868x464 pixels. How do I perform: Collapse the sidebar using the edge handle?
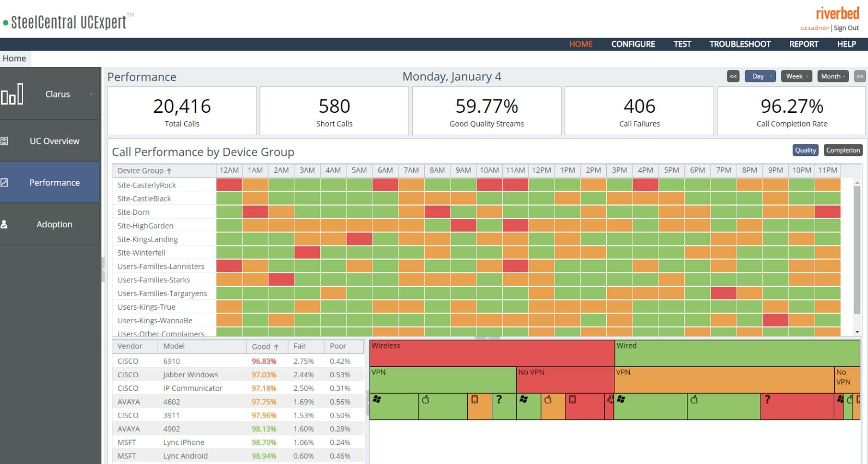pos(103,269)
